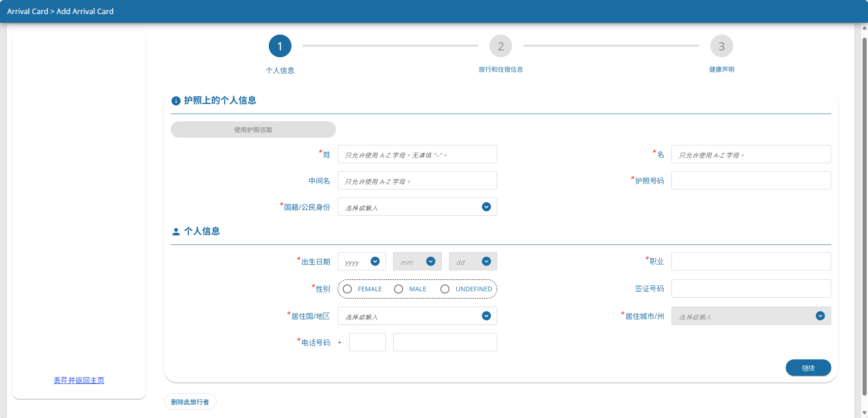
Task: Click into the 护照号码 input field
Action: (751, 180)
